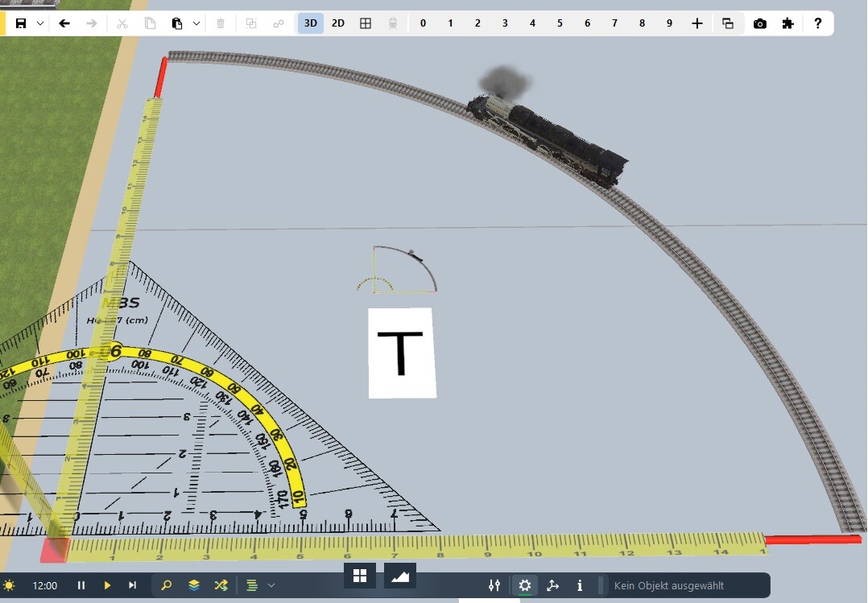868x603 pixels.
Task: Expand the dropdown next to list icon
Action: [271, 585]
